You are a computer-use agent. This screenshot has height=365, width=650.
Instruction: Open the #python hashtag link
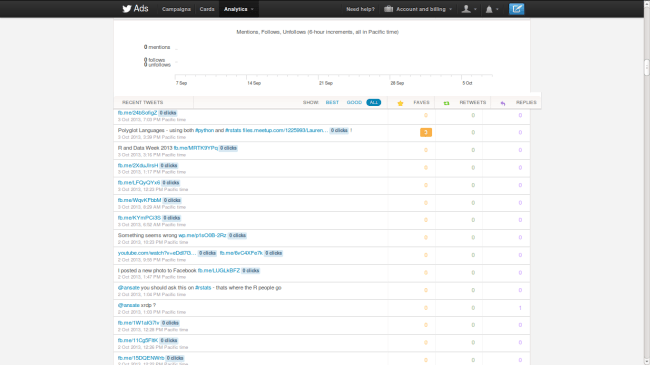click(204, 130)
